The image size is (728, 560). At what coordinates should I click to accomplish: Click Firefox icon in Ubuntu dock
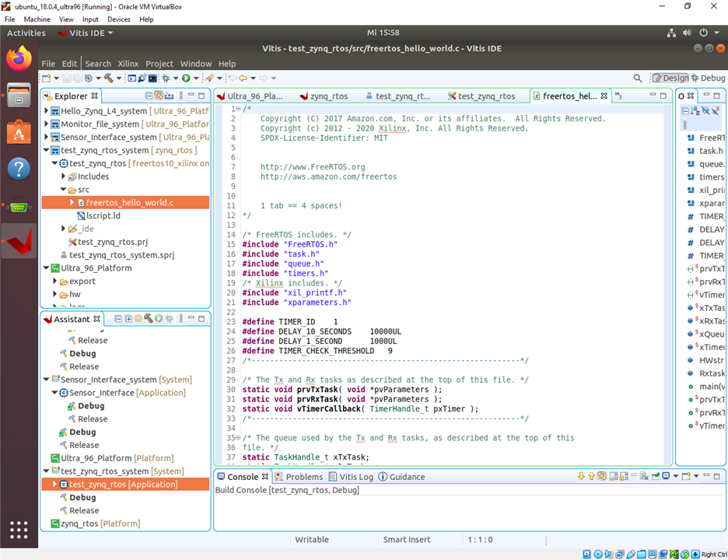19,58
